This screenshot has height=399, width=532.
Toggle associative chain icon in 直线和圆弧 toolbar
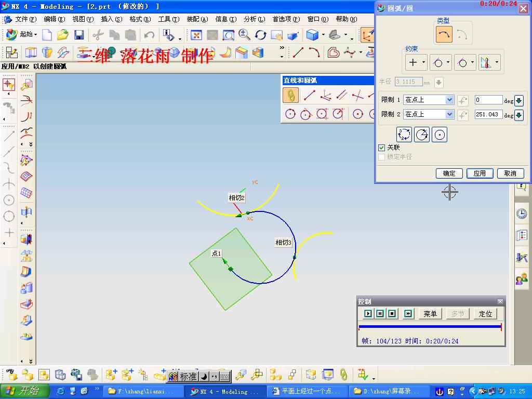tap(290, 96)
